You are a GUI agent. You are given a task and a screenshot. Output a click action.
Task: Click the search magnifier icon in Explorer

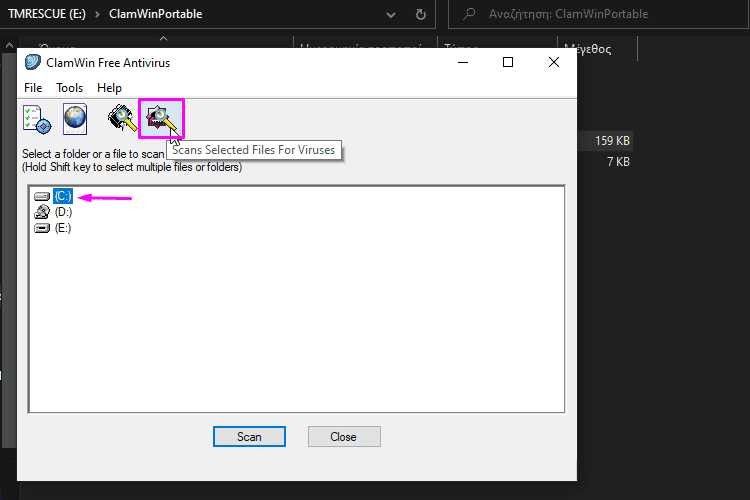coord(469,14)
